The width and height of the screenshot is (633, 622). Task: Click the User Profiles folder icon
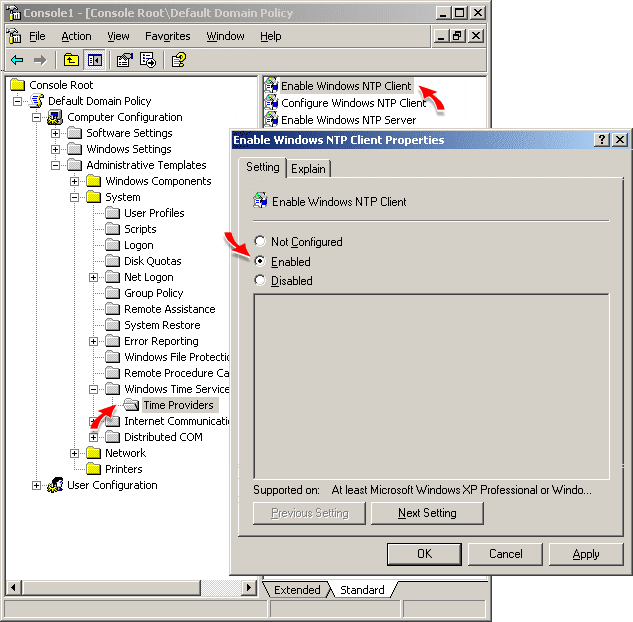tap(113, 213)
